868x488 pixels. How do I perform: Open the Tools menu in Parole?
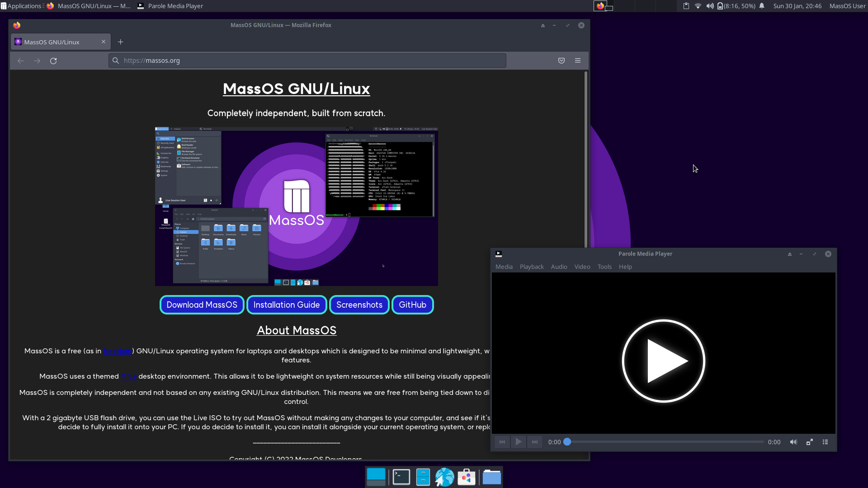point(604,267)
